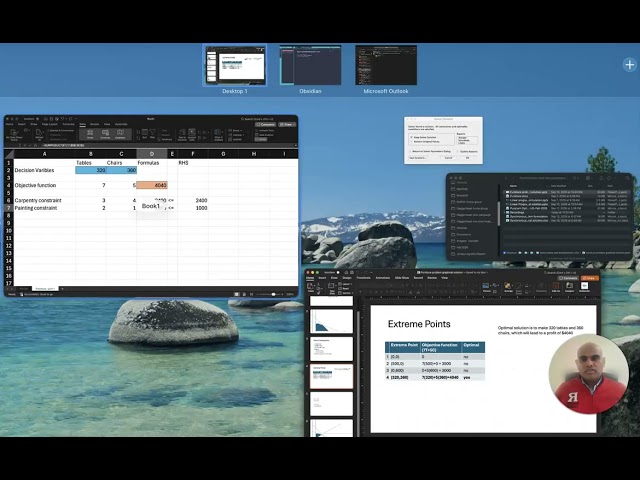Click Finder search magnifier icon

[628, 178]
